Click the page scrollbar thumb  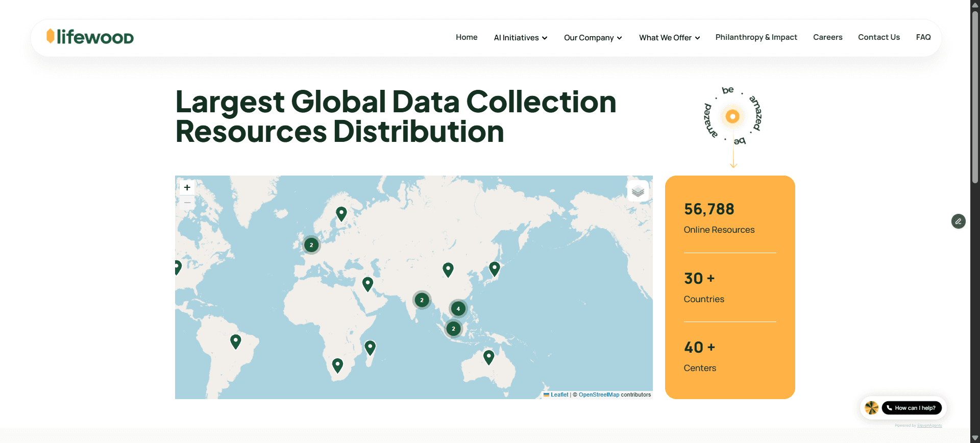[975, 97]
